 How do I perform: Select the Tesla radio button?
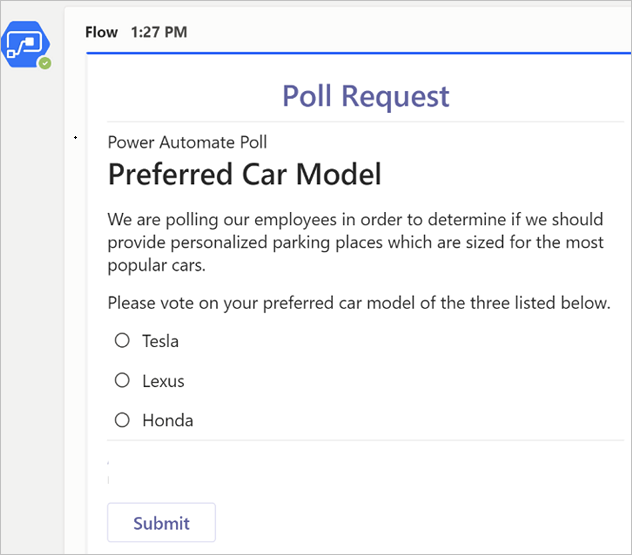(122, 341)
